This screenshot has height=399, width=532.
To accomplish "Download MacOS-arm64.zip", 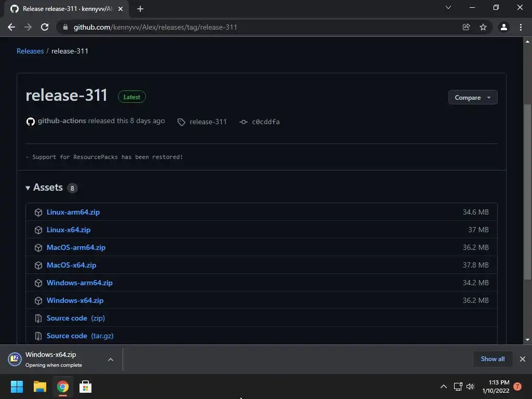I will [76, 247].
